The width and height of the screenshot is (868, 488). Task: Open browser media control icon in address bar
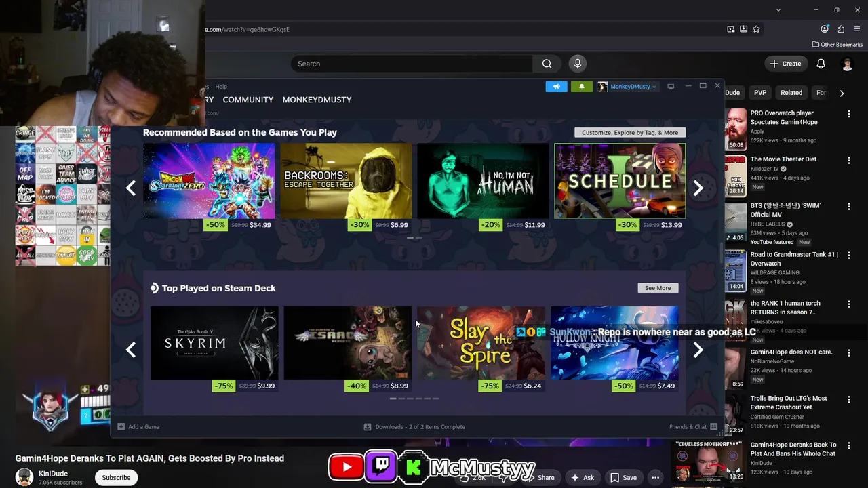[730, 29]
